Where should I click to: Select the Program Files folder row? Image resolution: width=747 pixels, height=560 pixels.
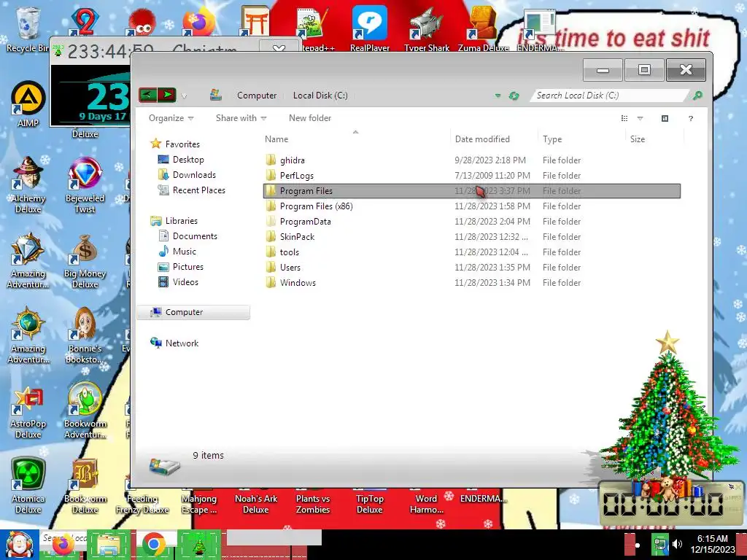(472, 191)
